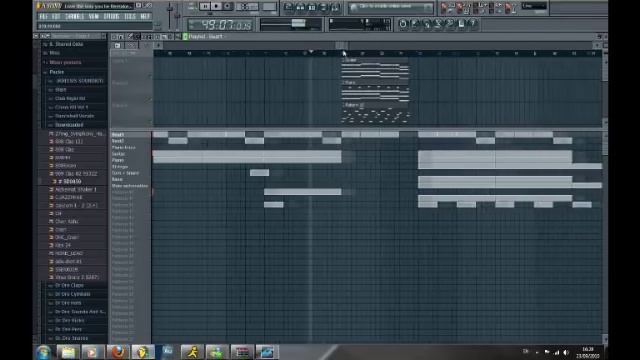Toggle the pattern/song mode switch
Image resolution: width=640 pixels, height=360 pixels.
(x=191, y=6)
